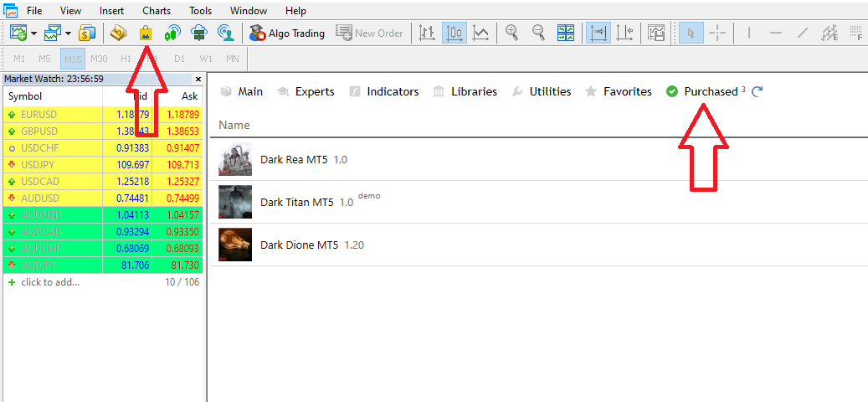Toggle the chart shift icon
Screen dimensions: 868x402
click(625, 33)
